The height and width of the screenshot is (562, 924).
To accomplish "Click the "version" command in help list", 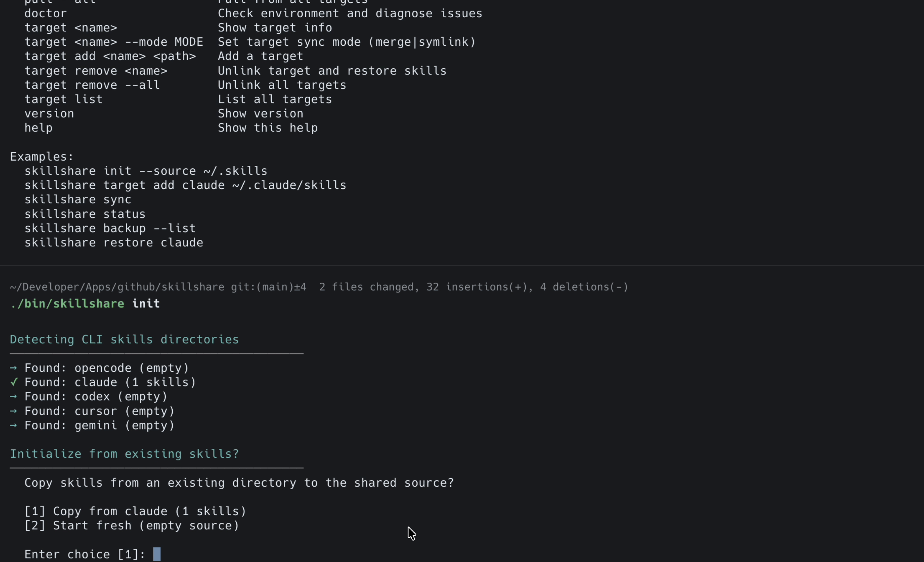I will click(x=50, y=114).
